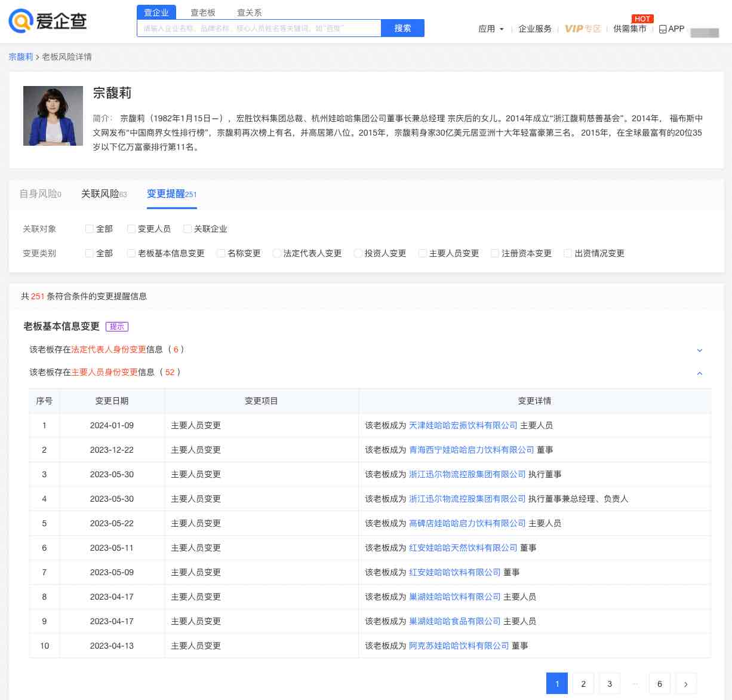This screenshot has width=732, height=700.
Task: Check the 全部 checkbox under 关联对象
Action: (x=88, y=228)
